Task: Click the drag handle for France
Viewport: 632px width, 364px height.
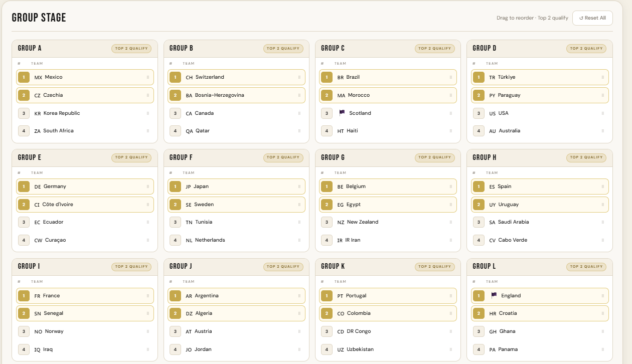Action: point(148,296)
